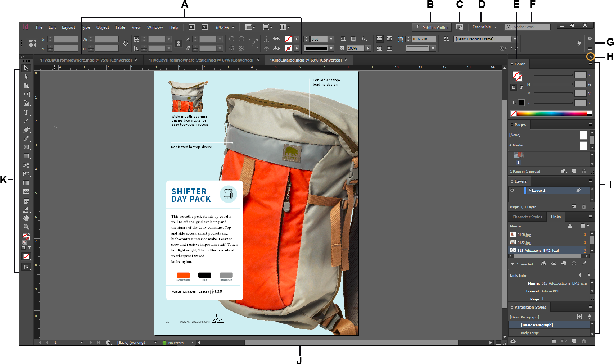The height and width of the screenshot is (364, 614).
Task: Select page 1 thumbnail in the Pages panel
Action: click(x=518, y=155)
